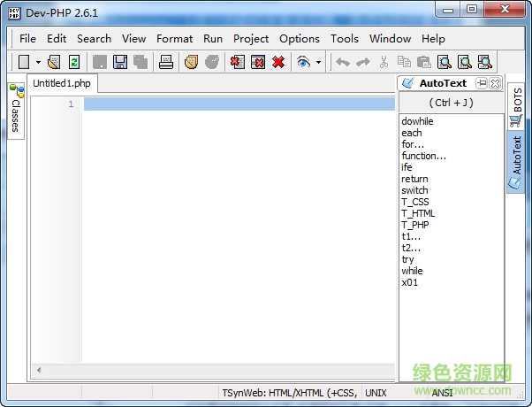This screenshot has width=532, height=407.
Task: Open the new file type dropdown arrow
Action: pos(38,62)
